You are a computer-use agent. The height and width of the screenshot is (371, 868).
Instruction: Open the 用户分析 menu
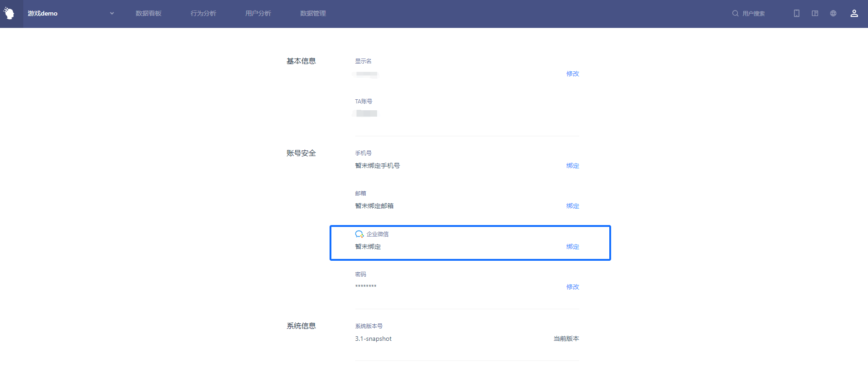[258, 14]
